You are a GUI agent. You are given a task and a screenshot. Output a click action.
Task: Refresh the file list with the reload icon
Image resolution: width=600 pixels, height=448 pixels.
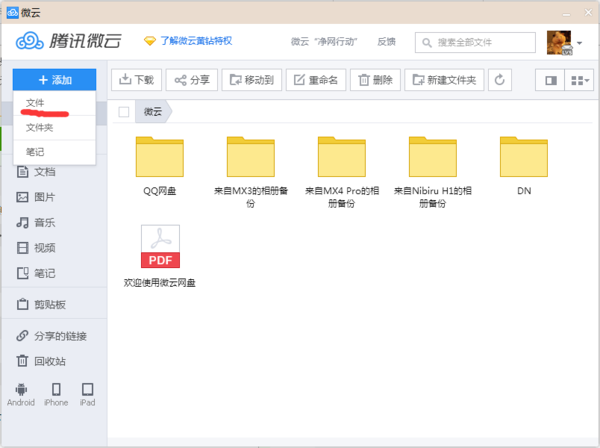click(x=500, y=80)
